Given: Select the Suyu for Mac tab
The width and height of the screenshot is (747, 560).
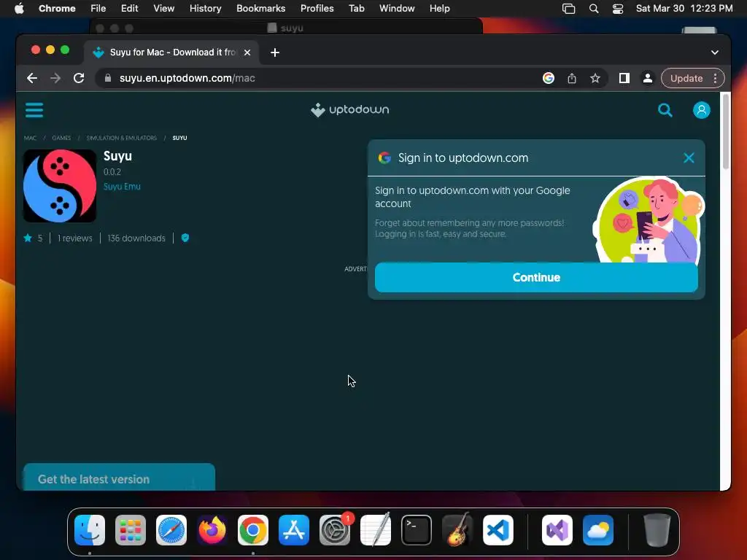Looking at the screenshot, I should pyautogui.click(x=171, y=52).
